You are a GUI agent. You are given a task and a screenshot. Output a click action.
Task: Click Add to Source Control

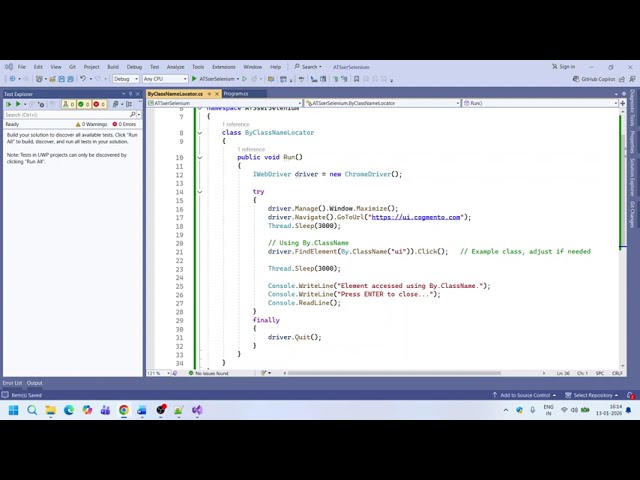(524, 395)
